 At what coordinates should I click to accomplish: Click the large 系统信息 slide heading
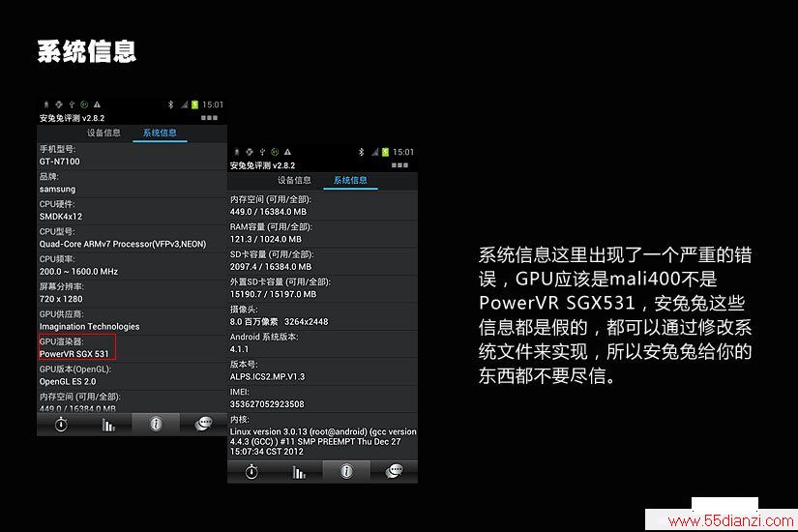point(87,51)
